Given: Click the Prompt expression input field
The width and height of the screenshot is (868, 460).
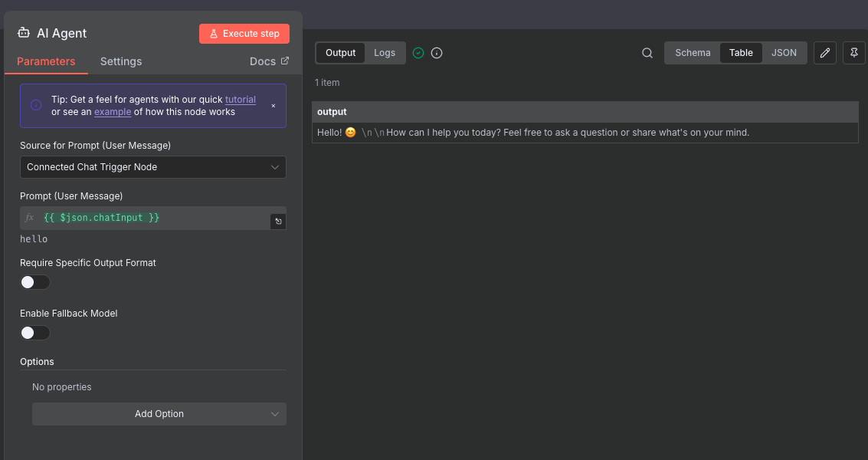Looking at the screenshot, I should [152, 218].
